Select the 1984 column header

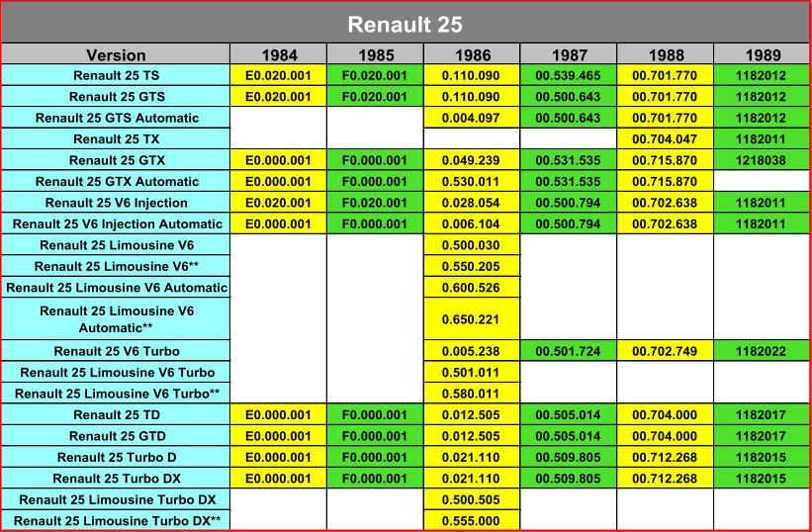click(279, 54)
